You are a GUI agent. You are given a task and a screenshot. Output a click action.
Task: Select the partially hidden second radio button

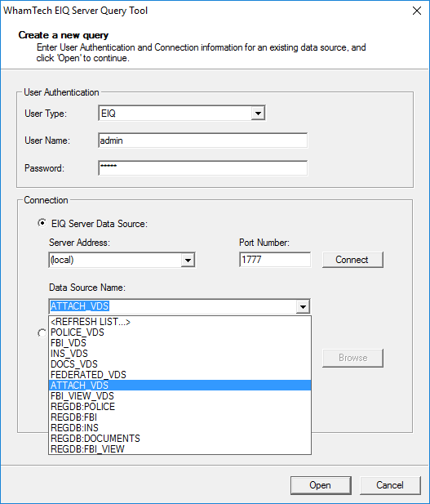coord(42,333)
